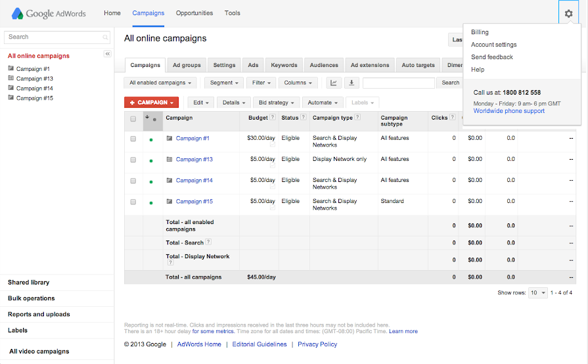Choose Billing from the settings menu
Screen dimensions: 588x364
480,32
